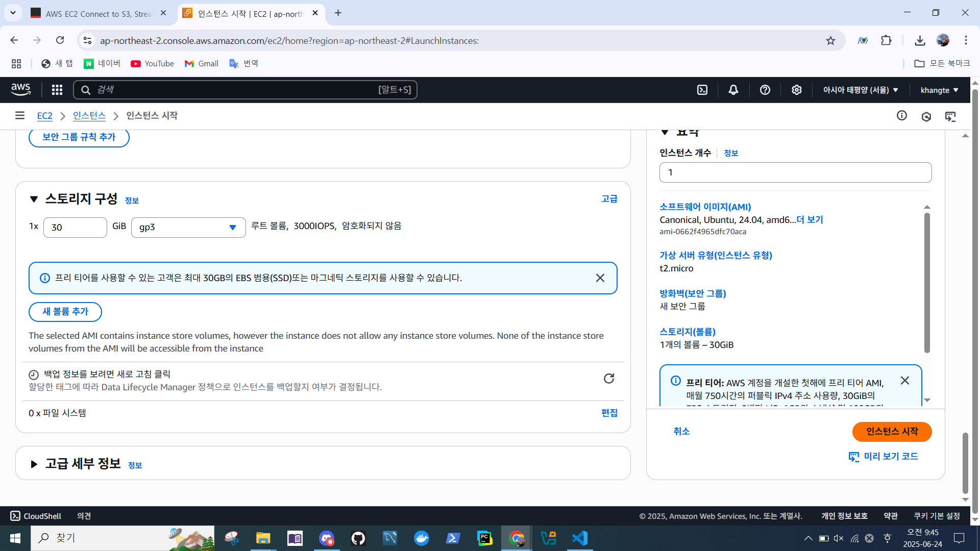Open the hamburger side navigation menu
The width and height of the screenshot is (980, 551).
20,116
